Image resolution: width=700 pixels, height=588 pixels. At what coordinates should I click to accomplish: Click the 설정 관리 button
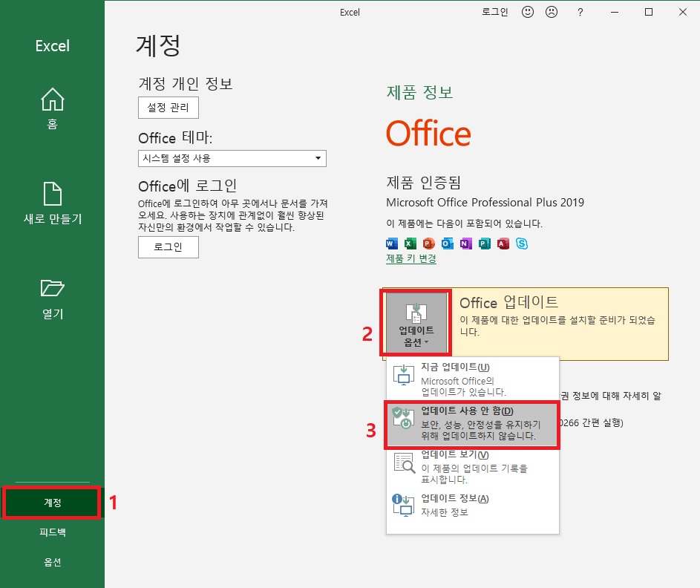tap(169, 108)
